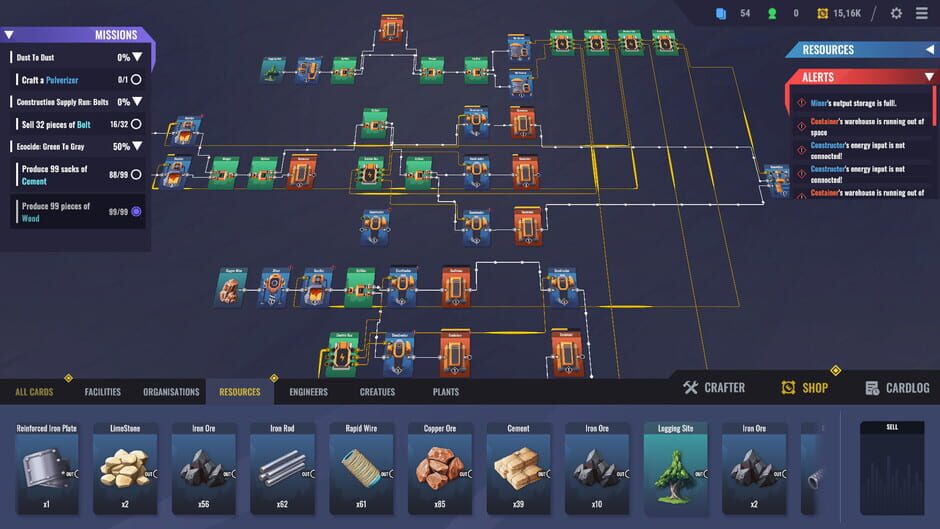The width and height of the screenshot is (940, 529).
Task: Switch to the Engineers tab
Action: pos(308,392)
